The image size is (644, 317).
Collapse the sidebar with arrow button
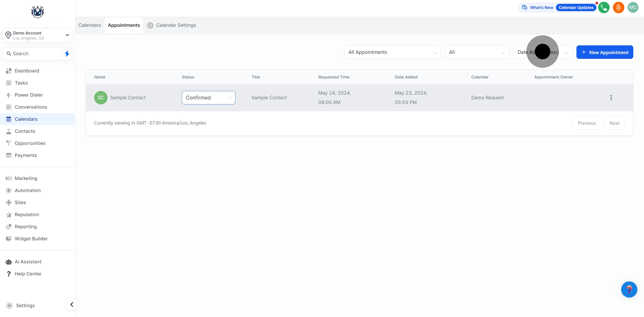click(72, 304)
